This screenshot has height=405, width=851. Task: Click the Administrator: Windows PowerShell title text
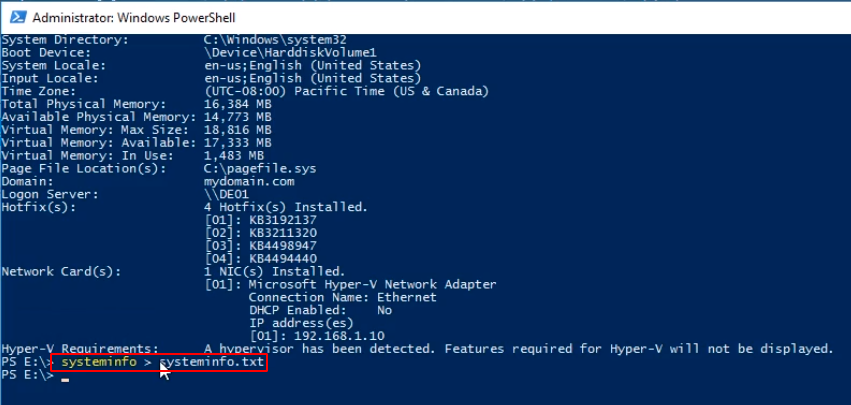pos(134,18)
